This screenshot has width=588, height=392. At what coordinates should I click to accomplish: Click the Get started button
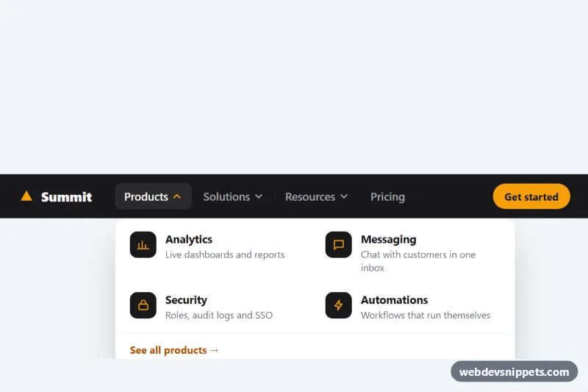pos(531,196)
